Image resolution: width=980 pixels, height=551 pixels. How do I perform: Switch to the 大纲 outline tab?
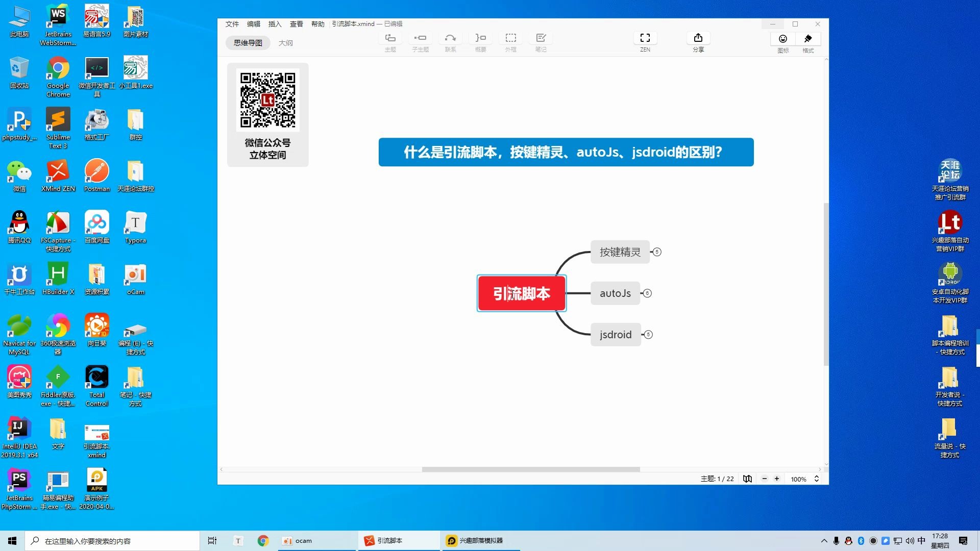click(286, 43)
